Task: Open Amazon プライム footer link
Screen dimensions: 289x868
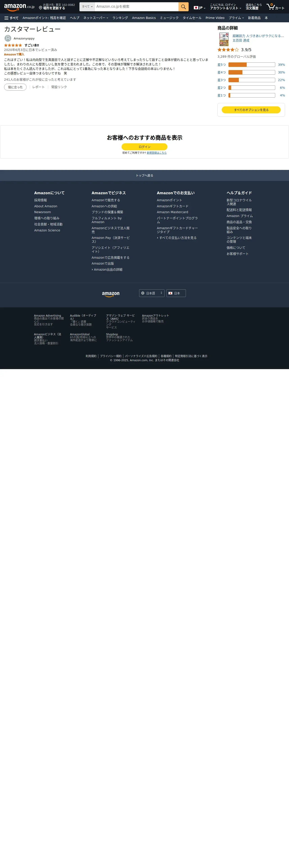Action: click(x=239, y=216)
